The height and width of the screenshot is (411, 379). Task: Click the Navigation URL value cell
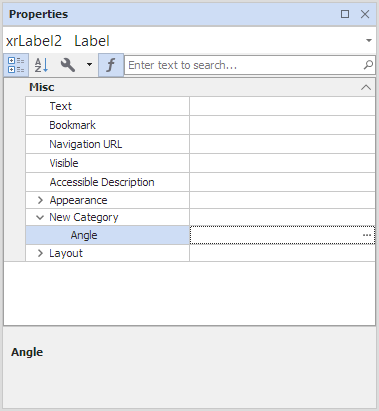[282, 144]
